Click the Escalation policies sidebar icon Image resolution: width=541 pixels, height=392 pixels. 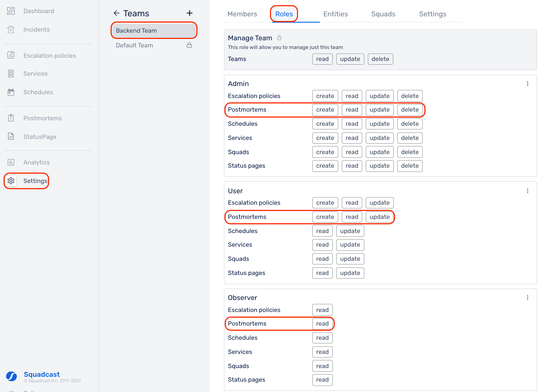pyautogui.click(x=11, y=55)
